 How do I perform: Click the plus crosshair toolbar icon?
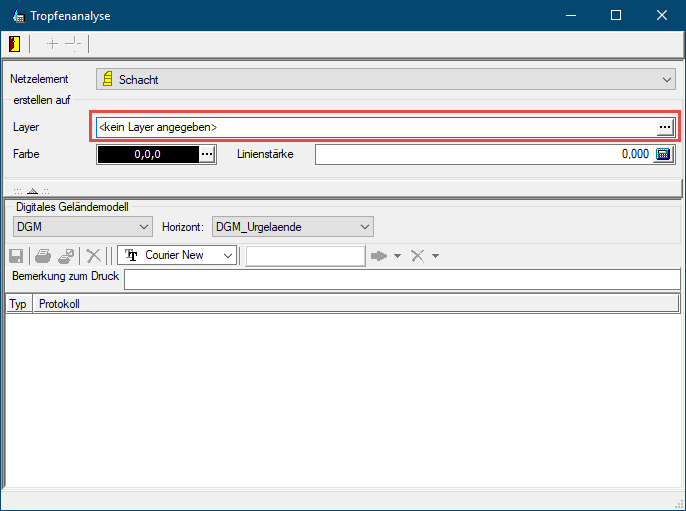[x=52, y=44]
